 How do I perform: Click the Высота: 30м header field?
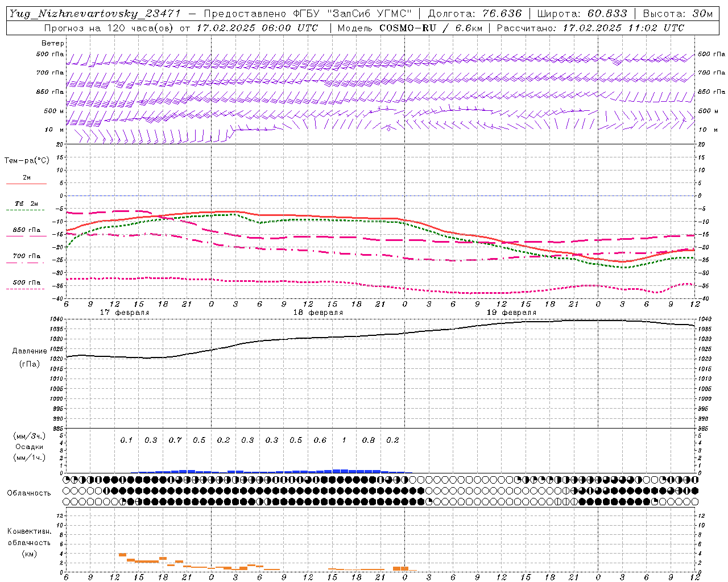tap(677, 14)
